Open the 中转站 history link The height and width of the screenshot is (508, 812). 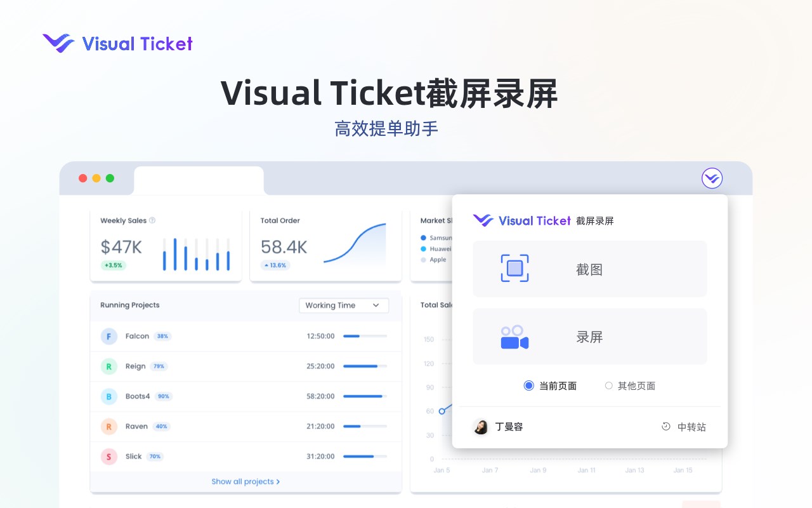(691, 427)
